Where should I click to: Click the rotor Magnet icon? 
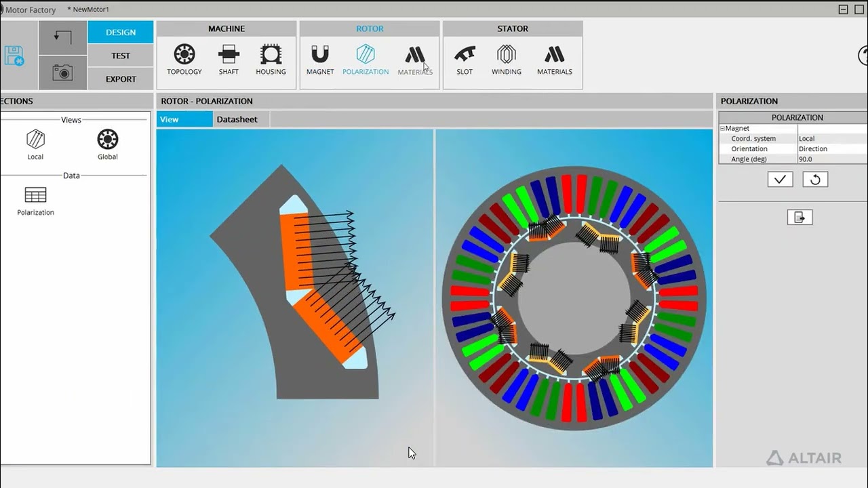click(x=320, y=59)
